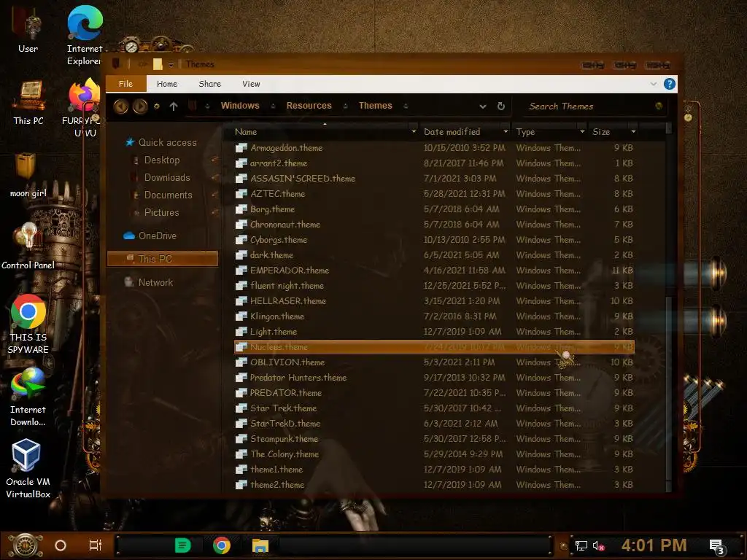Select the Borg.theme file icon
Screen dimensions: 747x560
point(241,209)
